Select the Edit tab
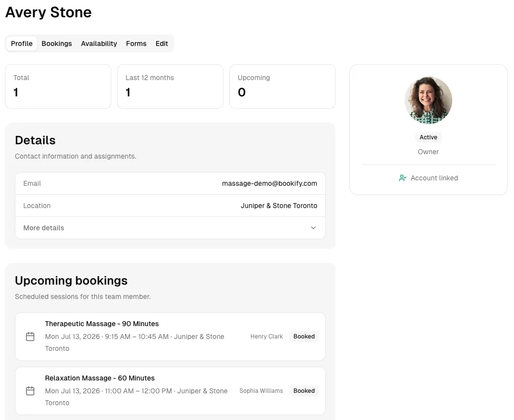 pyautogui.click(x=162, y=43)
